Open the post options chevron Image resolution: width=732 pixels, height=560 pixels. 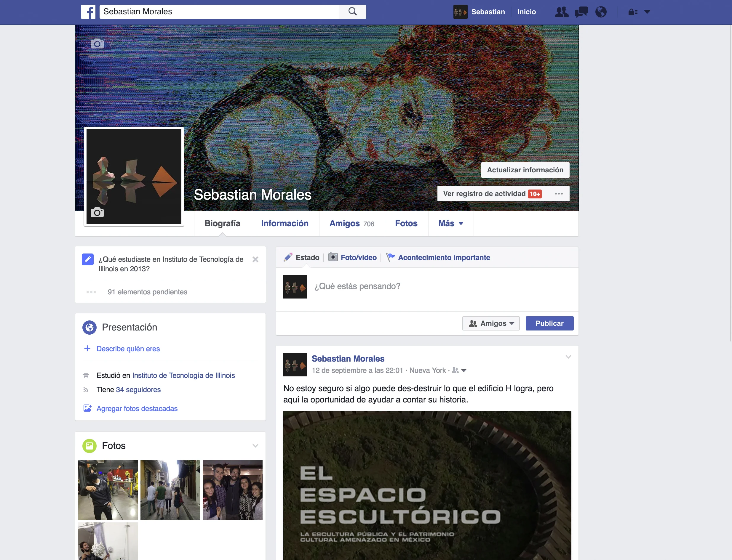(x=568, y=357)
